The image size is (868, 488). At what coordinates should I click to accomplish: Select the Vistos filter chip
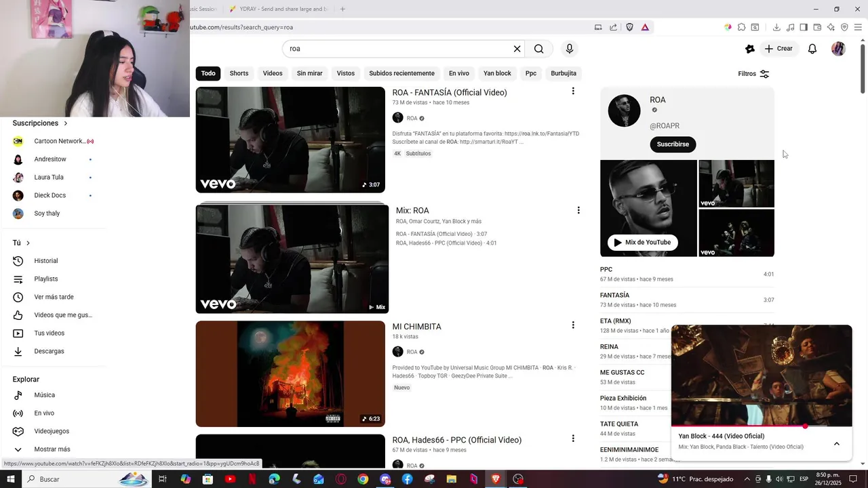pyautogui.click(x=346, y=73)
